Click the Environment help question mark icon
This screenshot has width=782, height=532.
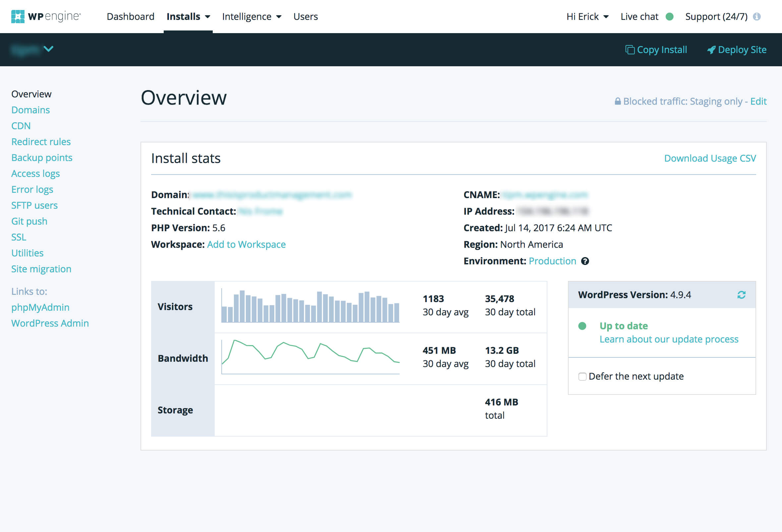(585, 261)
